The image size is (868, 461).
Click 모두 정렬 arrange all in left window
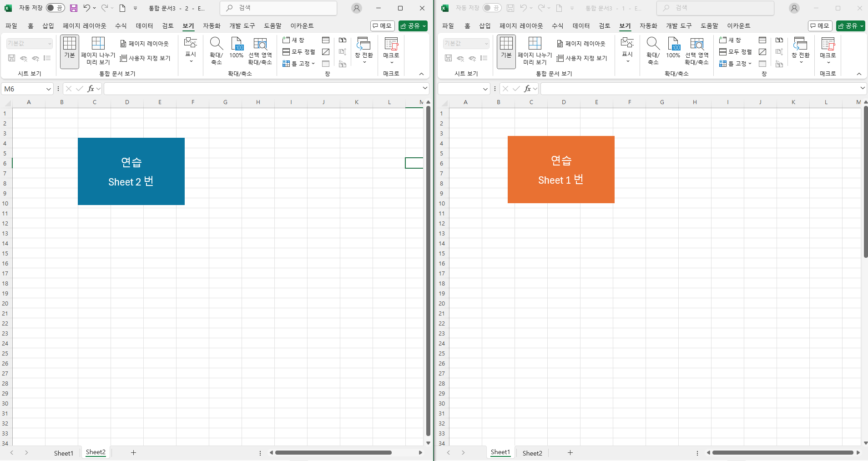[299, 52]
